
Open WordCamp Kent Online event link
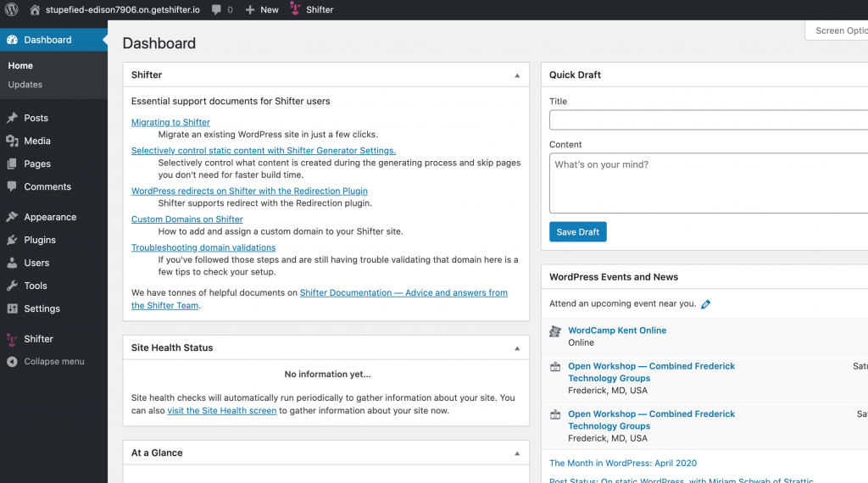pos(617,330)
